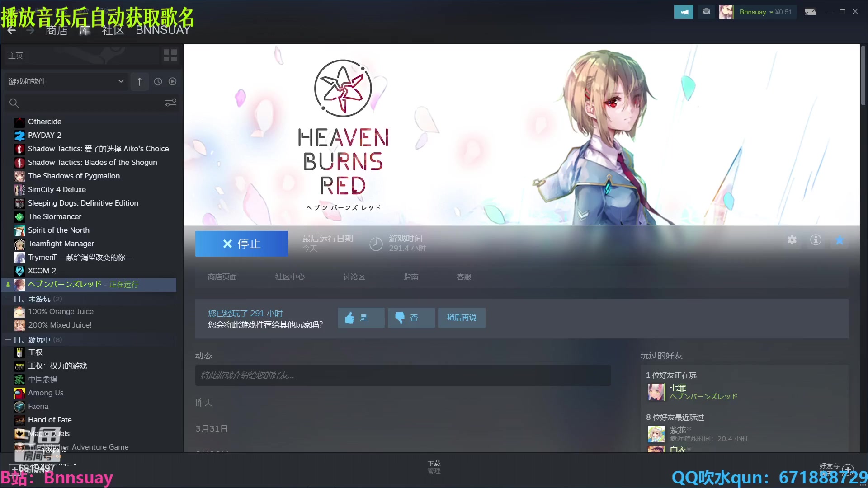Open friend 七罪's profile
The width and height of the screenshot is (868, 488).
coord(678,388)
